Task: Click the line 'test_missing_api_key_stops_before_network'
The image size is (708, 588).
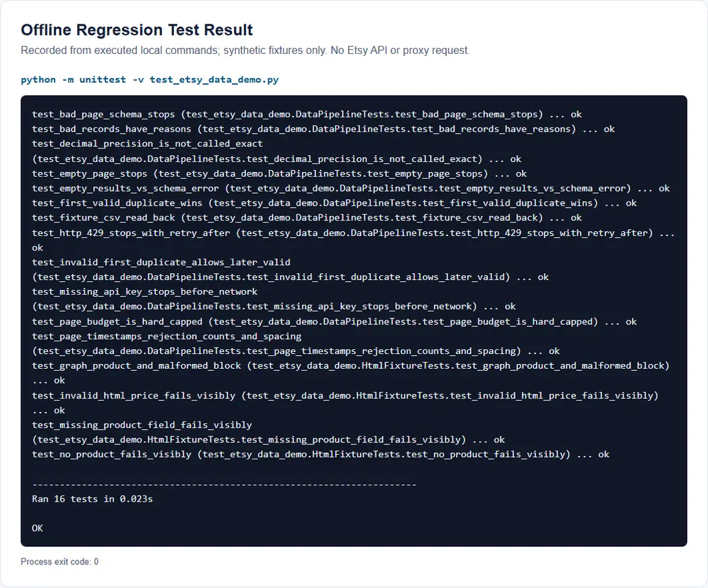Action: (144, 291)
